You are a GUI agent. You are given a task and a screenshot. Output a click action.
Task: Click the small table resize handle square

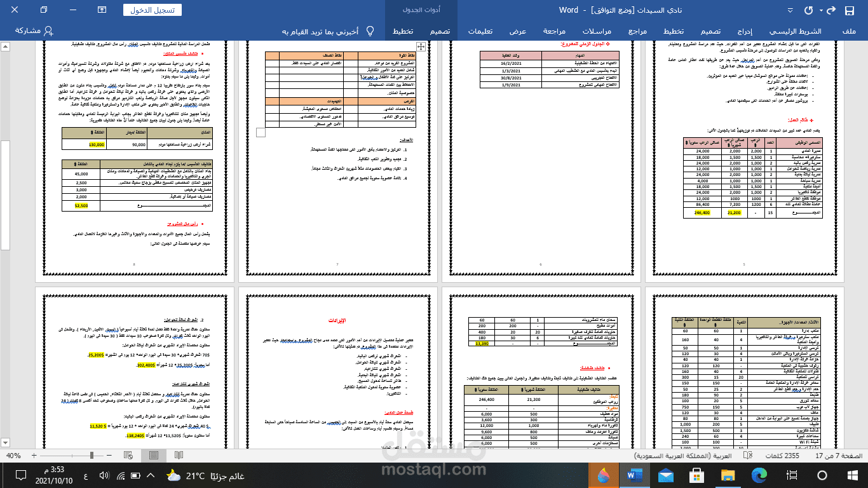coord(261,132)
